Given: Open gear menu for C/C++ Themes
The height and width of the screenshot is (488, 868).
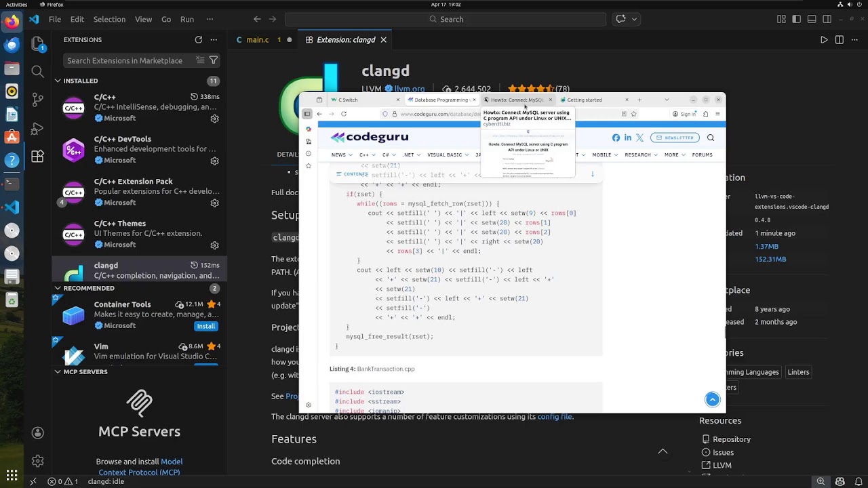Looking at the screenshot, I should (x=214, y=245).
